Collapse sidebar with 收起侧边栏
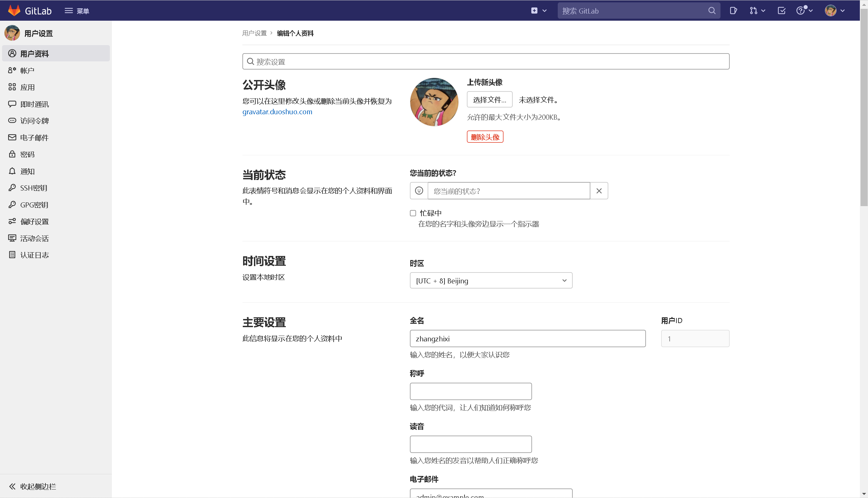 click(x=38, y=486)
